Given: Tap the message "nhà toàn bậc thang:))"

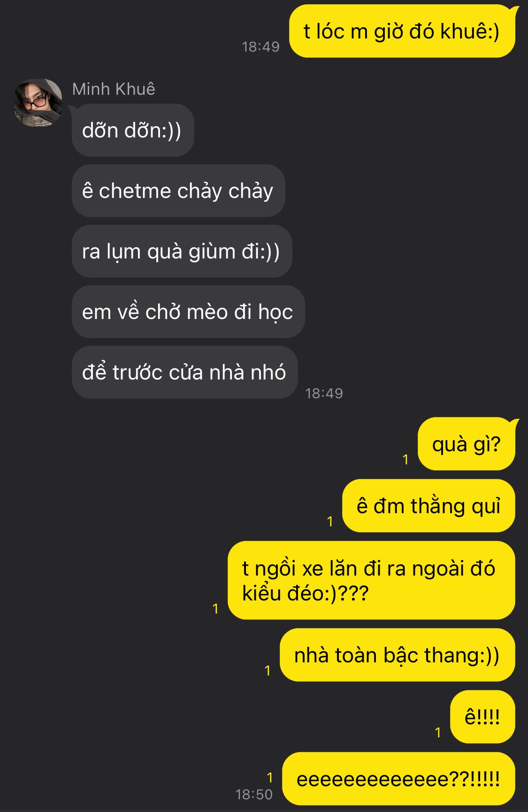Looking at the screenshot, I should [398, 655].
